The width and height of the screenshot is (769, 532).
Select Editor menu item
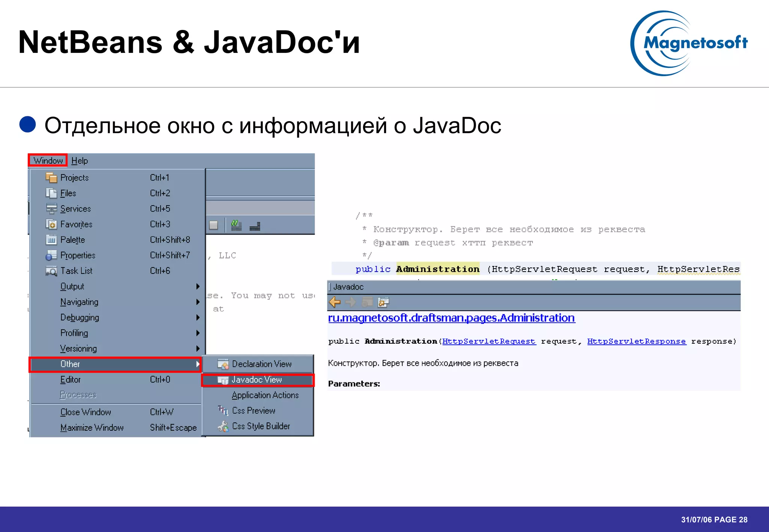[116, 379]
